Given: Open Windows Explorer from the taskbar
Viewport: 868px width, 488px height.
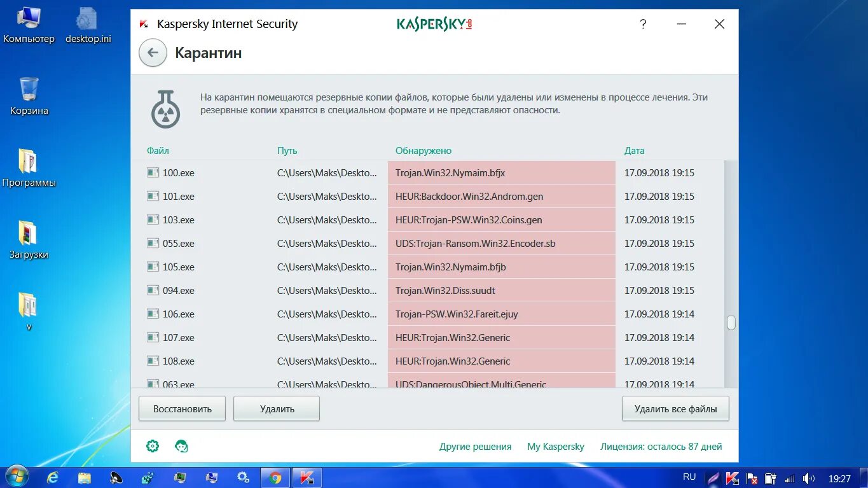Looking at the screenshot, I should [x=85, y=477].
